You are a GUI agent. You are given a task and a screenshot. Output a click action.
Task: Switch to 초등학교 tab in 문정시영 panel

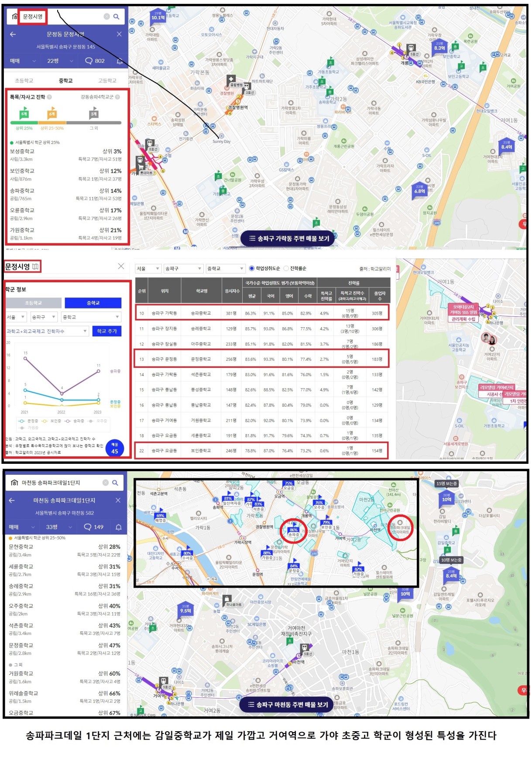coord(24,81)
